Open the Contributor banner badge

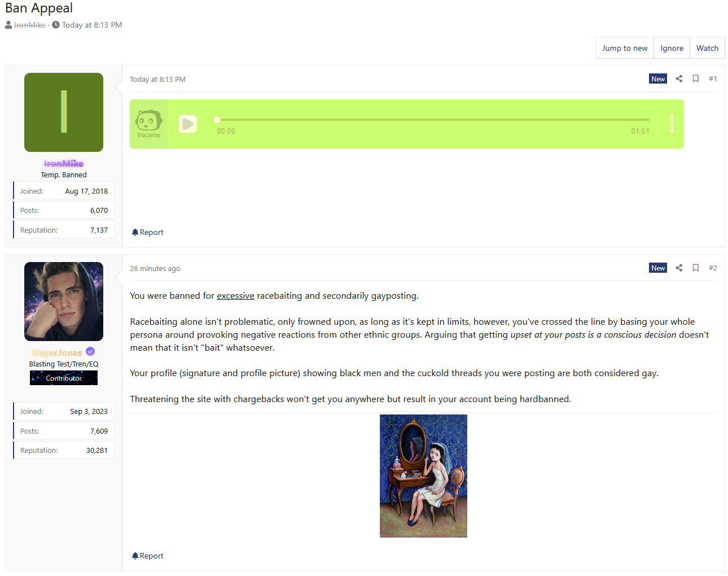(x=64, y=378)
